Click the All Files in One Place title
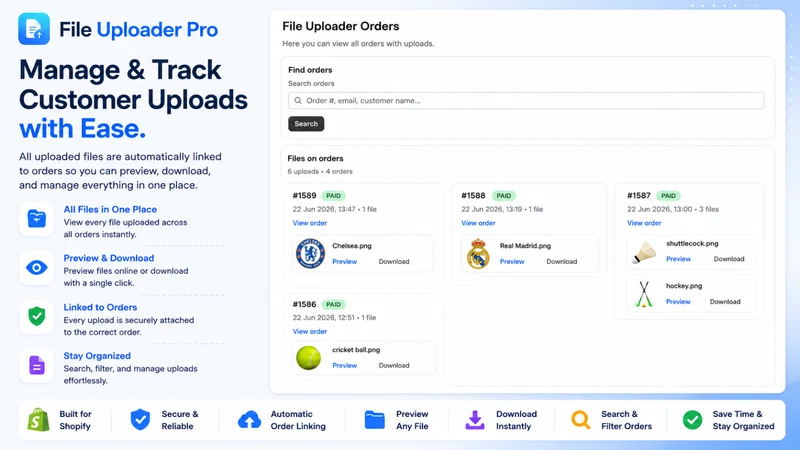The height and width of the screenshot is (450, 800). 110,209
